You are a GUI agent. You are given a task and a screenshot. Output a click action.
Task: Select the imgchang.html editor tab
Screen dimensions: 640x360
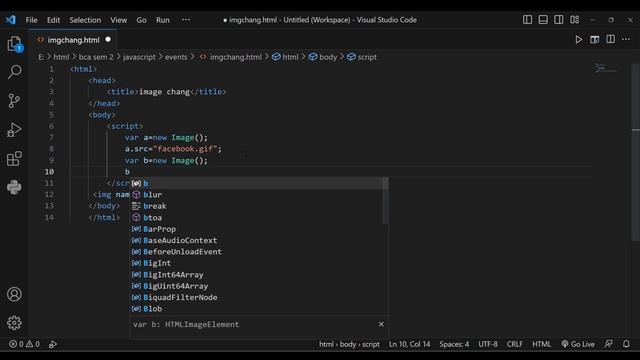pos(73,40)
